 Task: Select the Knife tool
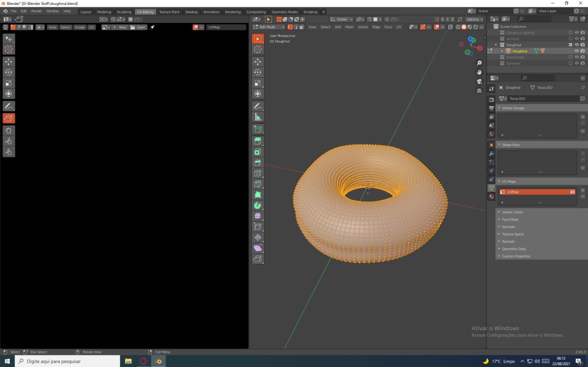click(x=258, y=184)
